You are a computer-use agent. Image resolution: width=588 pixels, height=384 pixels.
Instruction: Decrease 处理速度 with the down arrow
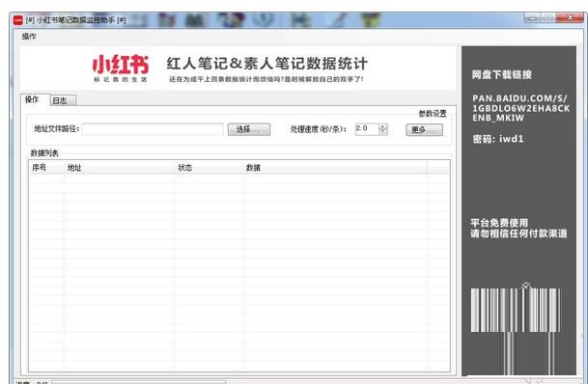(383, 132)
